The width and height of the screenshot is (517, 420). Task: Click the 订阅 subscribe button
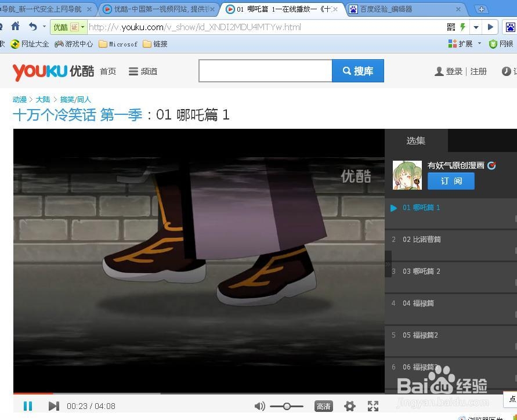[x=451, y=181]
